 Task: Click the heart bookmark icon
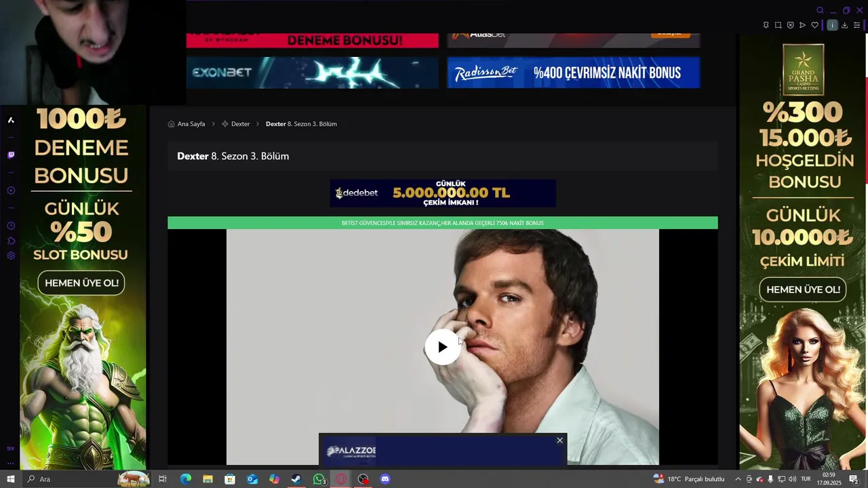coord(814,25)
